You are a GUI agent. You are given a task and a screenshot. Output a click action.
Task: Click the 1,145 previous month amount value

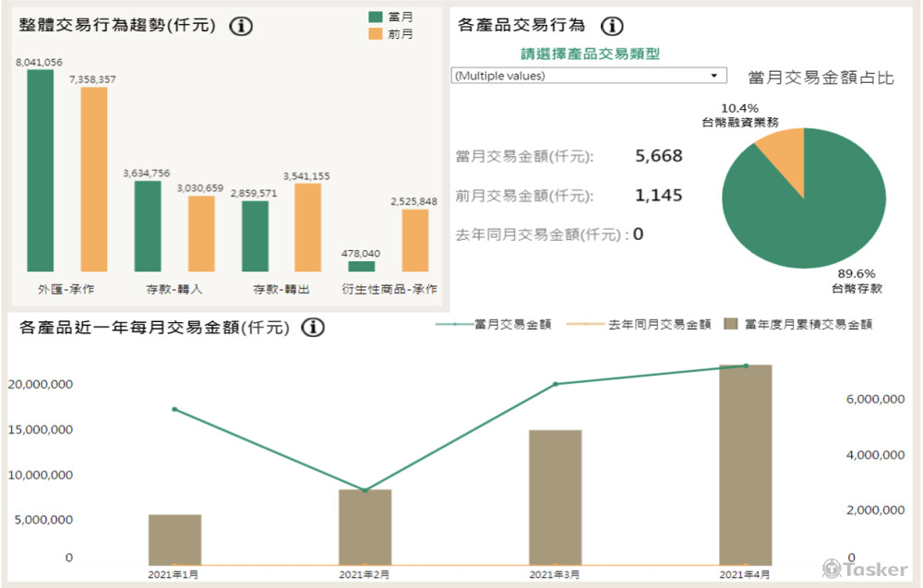click(659, 196)
